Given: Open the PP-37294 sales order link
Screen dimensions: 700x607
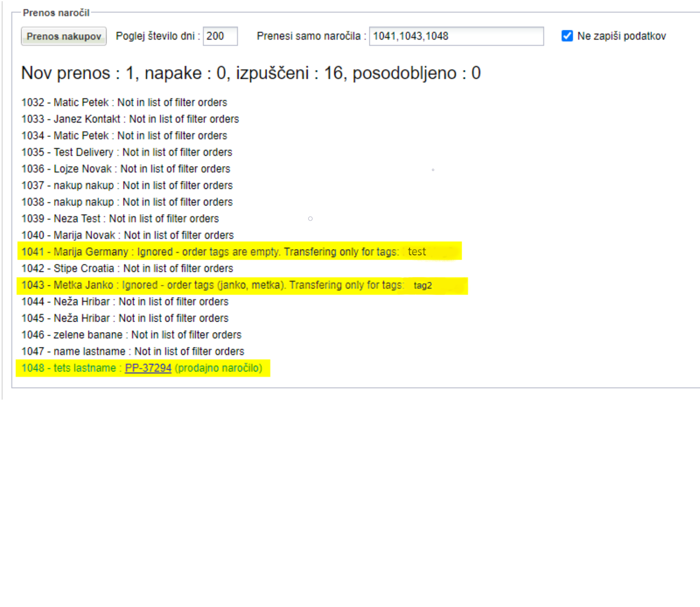Looking at the screenshot, I should coord(148,368).
